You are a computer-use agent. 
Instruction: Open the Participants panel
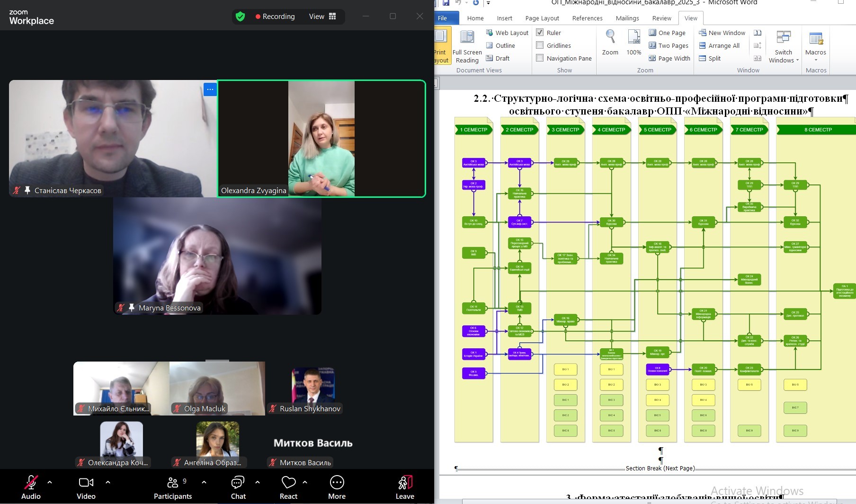(172, 483)
